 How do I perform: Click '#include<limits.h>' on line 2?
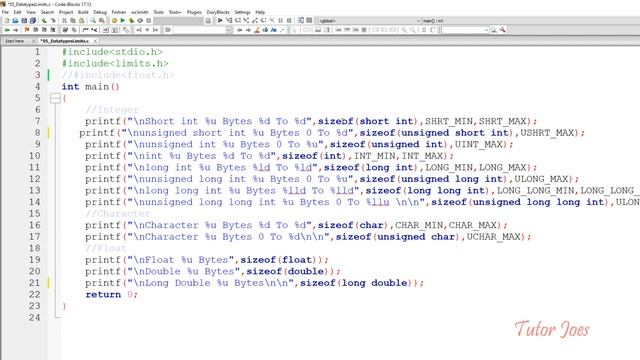[x=115, y=63]
